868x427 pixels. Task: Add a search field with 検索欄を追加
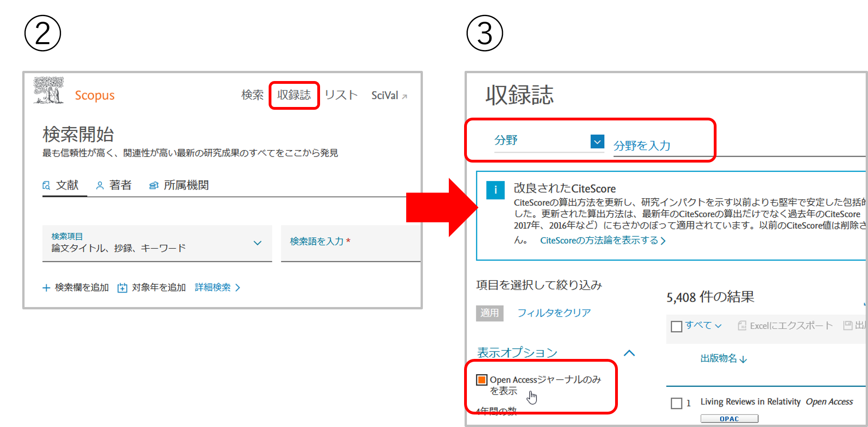tap(76, 288)
